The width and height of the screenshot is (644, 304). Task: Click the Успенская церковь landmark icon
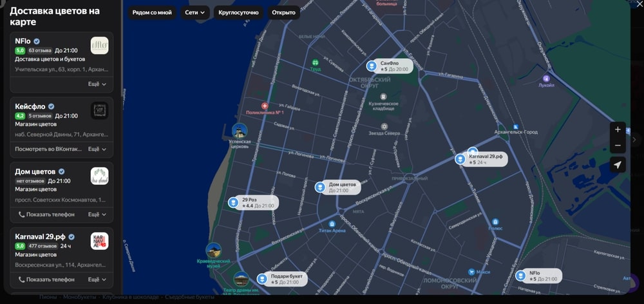[x=240, y=131]
